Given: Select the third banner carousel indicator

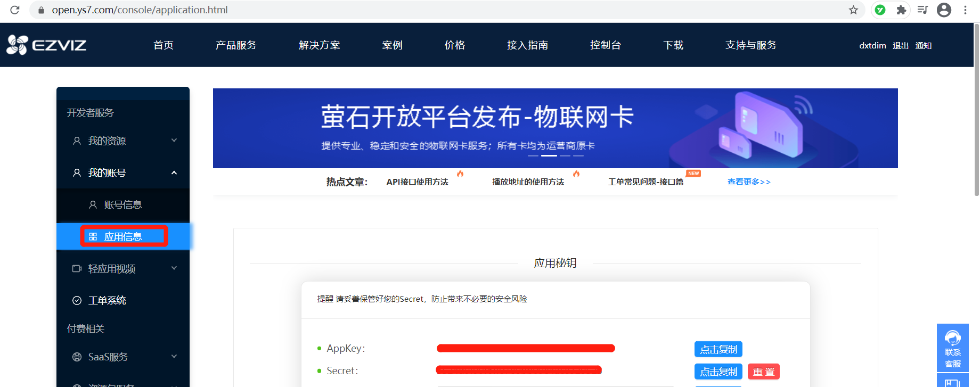Looking at the screenshot, I should [x=565, y=155].
